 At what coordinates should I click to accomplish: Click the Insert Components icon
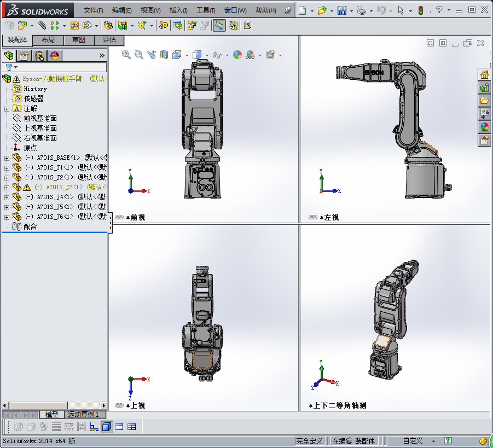click(x=22, y=25)
